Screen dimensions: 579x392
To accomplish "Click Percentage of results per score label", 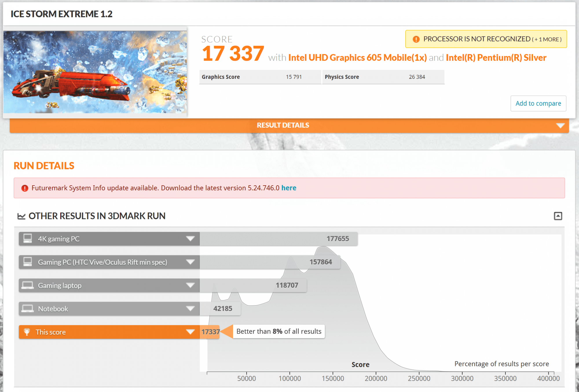I will pyautogui.click(x=501, y=364).
